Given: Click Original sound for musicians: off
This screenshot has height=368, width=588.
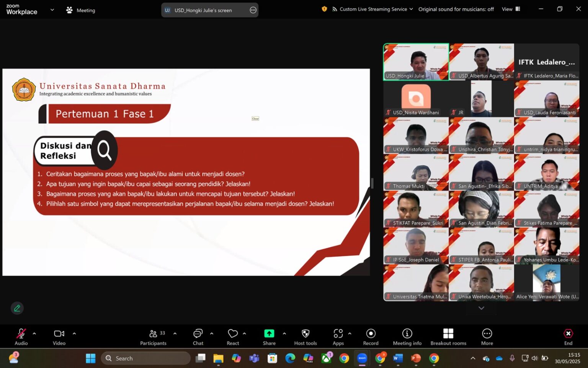Looking at the screenshot, I should pos(456,9).
